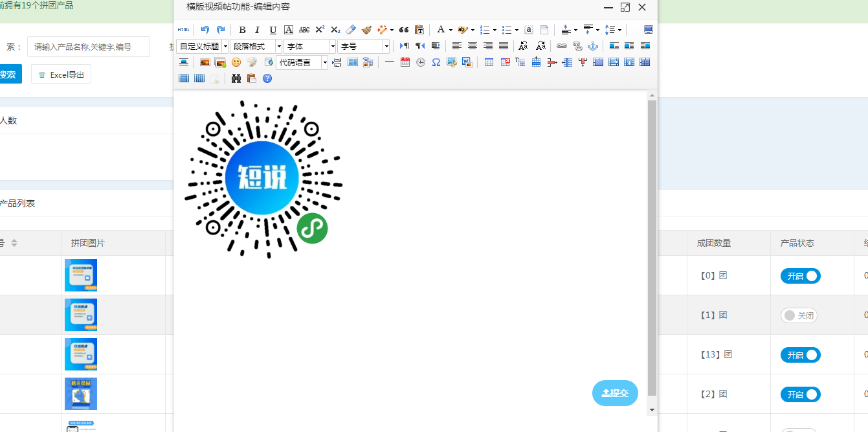868x432 pixels.
Task: Open the 段落格式 dropdown
Action: pyautogui.click(x=256, y=46)
